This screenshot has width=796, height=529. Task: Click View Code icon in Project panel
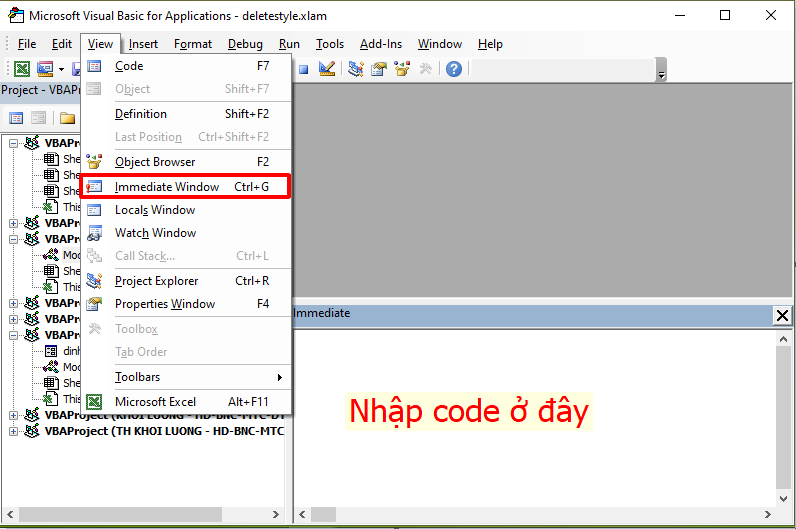[x=16, y=118]
